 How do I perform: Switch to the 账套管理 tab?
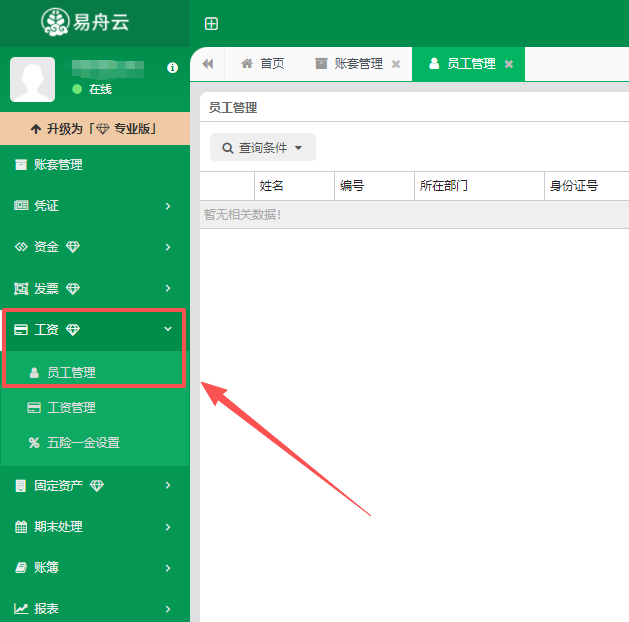349,64
